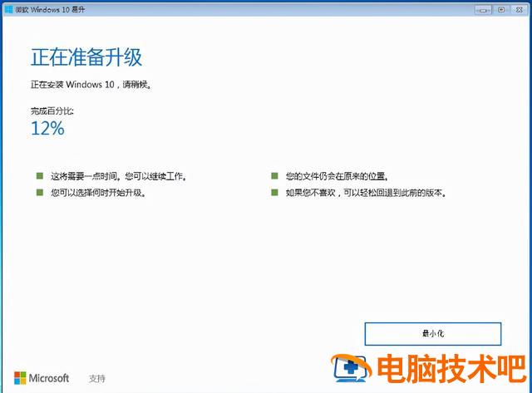
Task: Click text 您的文件仍会在原来的位置。
Action: click(337, 176)
